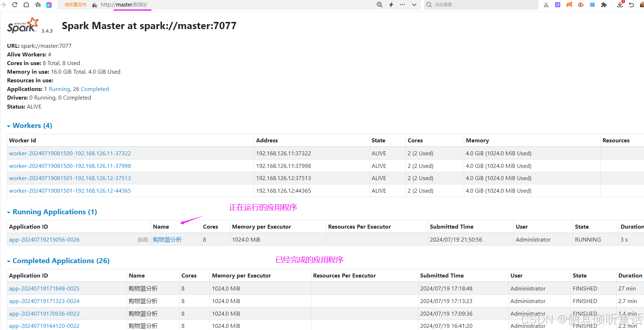This screenshot has width=644, height=330.
Task: Open the game controller extension icon
Action: pos(569,5)
